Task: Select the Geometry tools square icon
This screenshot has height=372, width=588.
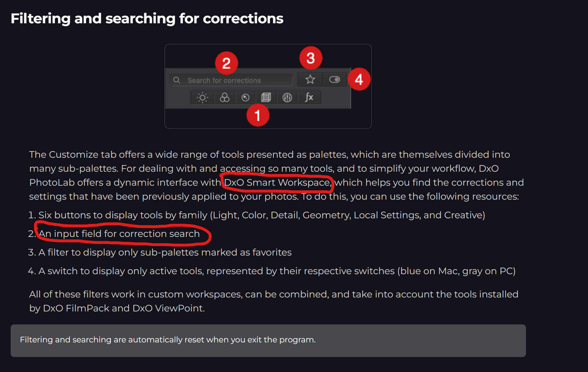Action: (x=266, y=97)
